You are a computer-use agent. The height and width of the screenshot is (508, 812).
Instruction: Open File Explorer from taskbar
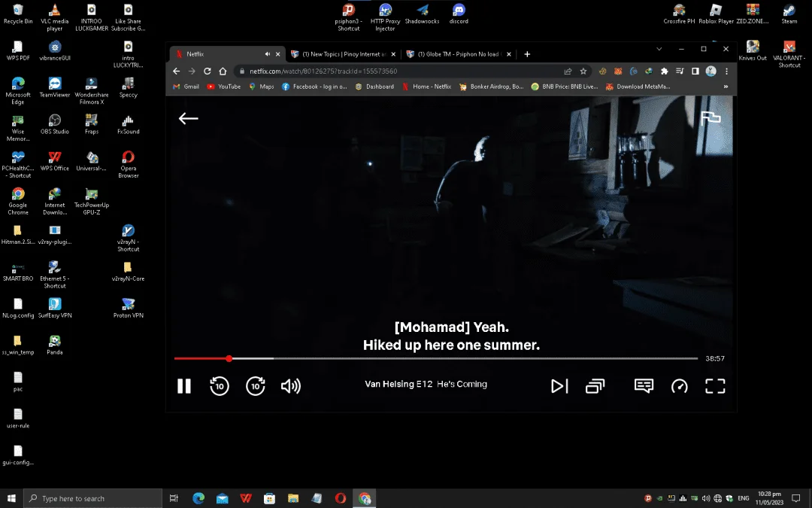[x=293, y=498]
